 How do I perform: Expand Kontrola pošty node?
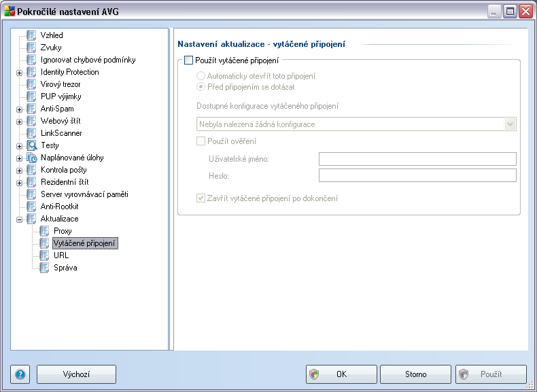(x=20, y=171)
